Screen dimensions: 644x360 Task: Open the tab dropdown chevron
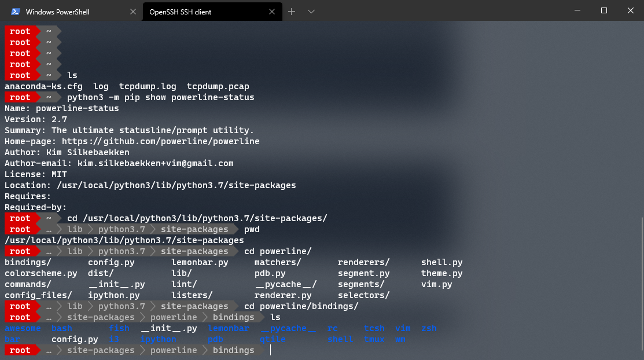point(311,11)
